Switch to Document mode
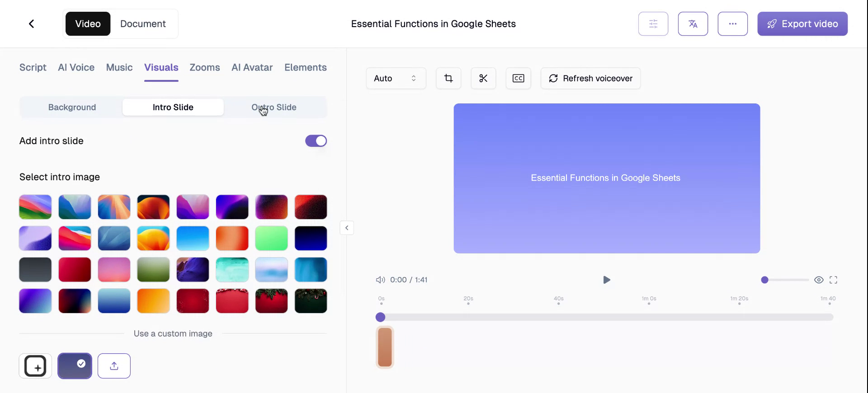This screenshot has height=393, width=868. tap(143, 24)
